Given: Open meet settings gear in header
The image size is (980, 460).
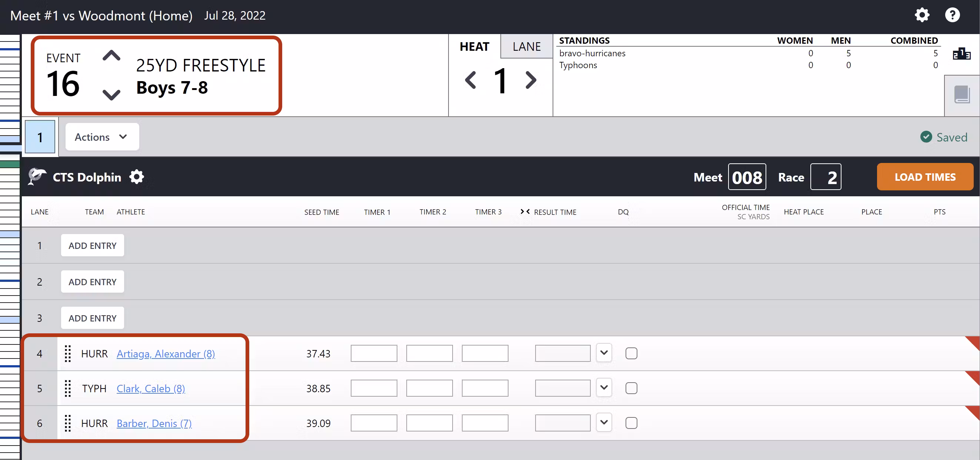Looking at the screenshot, I should click(x=922, y=15).
